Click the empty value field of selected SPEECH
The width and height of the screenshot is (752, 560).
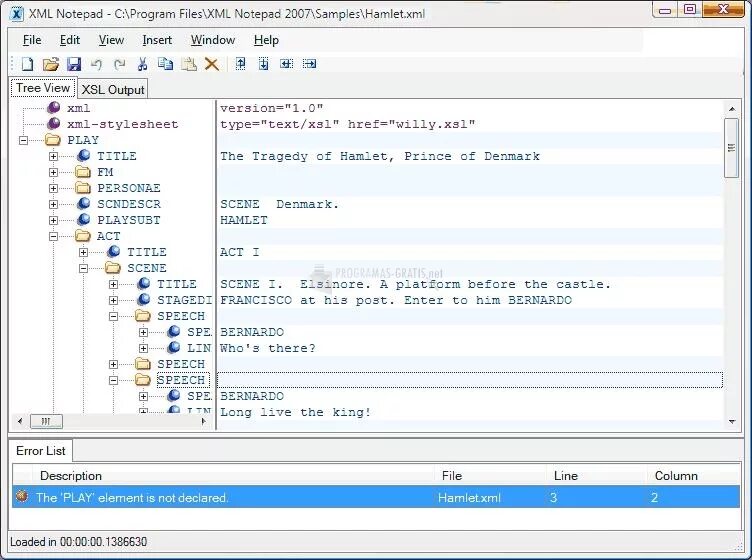[470, 380]
